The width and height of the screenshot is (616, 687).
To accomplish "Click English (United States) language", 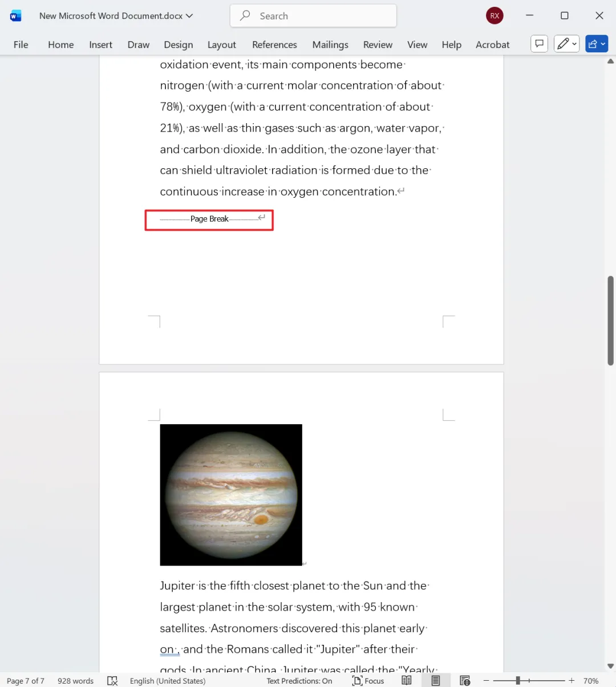I will pyautogui.click(x=168, y=681).
